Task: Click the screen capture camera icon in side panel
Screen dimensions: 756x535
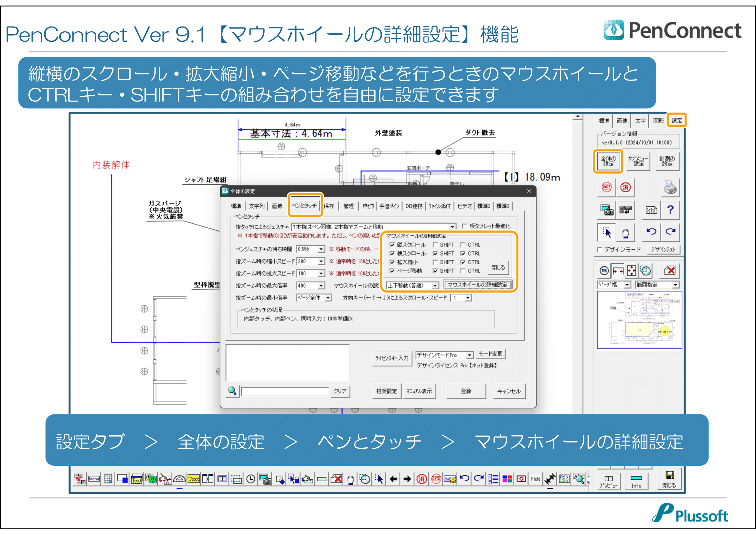Action: coord(606,210)
